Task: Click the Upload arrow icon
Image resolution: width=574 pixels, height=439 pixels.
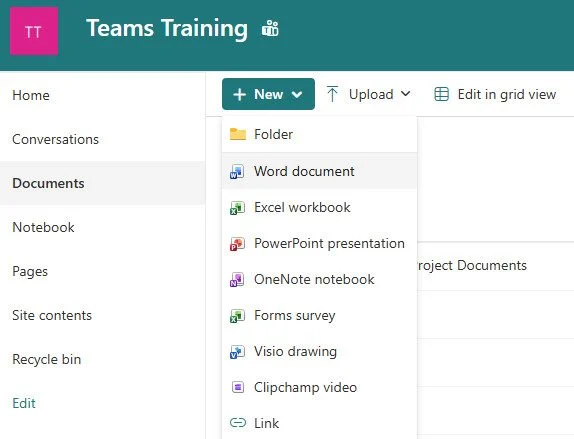Action: pyautogui.click(x=332, y=94)
